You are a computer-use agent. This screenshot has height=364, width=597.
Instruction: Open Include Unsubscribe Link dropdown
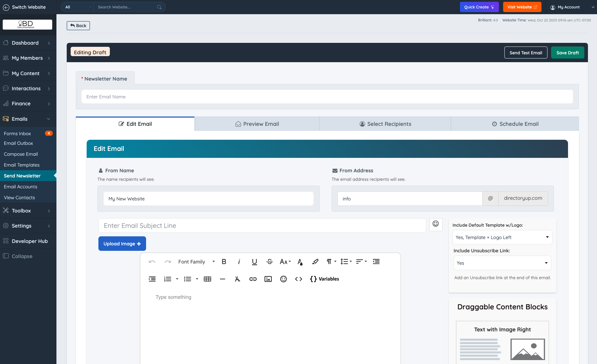click(x=502, y=263)
